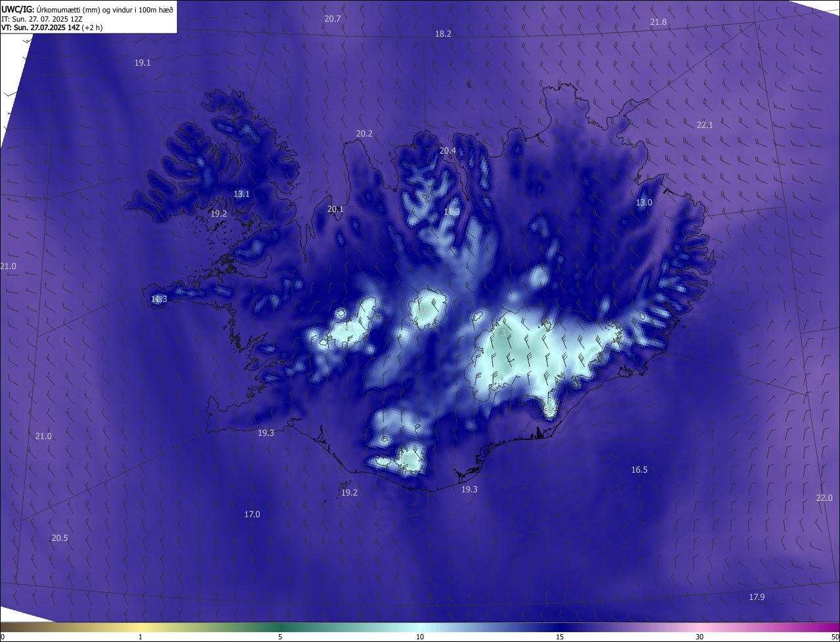Click the map value 20.2
The width and height of the screenshot is (840, 642).
[x=364, y=134]
